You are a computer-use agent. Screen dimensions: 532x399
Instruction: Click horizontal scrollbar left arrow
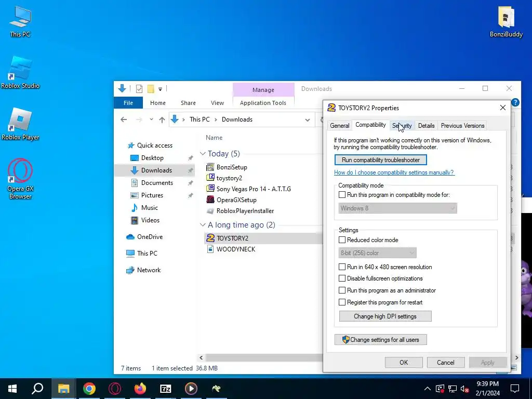click(201, 357)
